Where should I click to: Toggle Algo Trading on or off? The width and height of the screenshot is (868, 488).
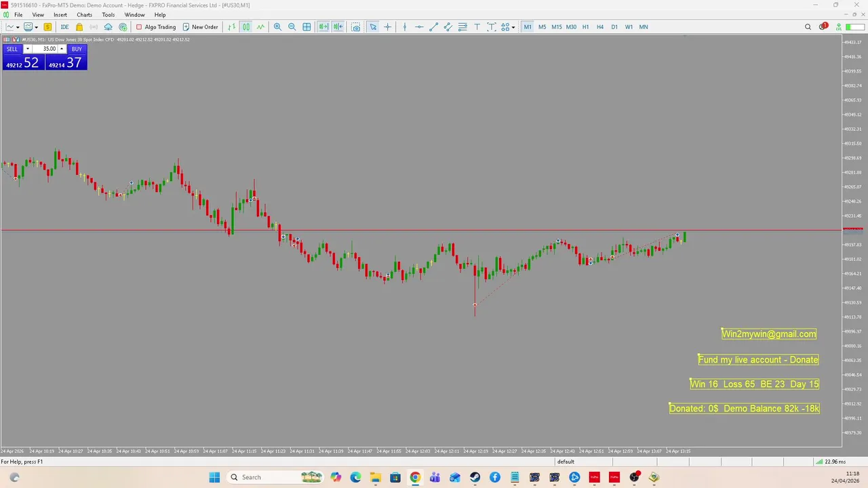pos(156,27)
